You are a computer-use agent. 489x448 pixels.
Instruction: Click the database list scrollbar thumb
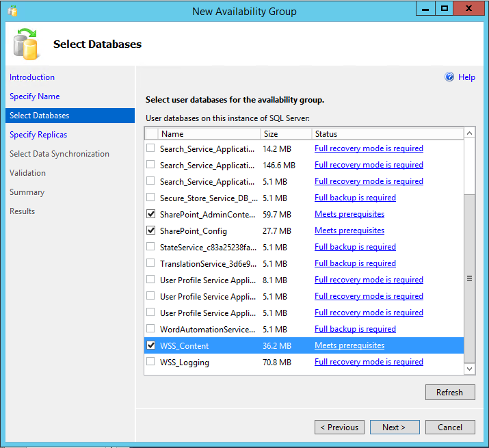coord(469,278)
